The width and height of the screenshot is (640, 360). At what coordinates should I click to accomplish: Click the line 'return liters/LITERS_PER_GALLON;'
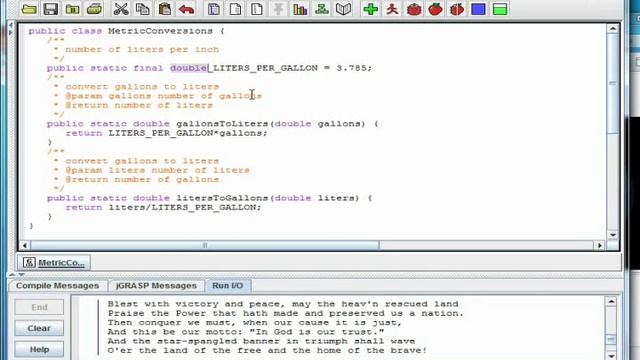coord(163,207)
